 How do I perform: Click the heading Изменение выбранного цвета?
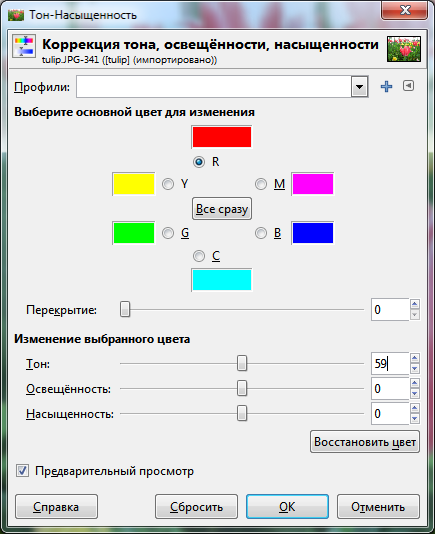coord(102,339)
